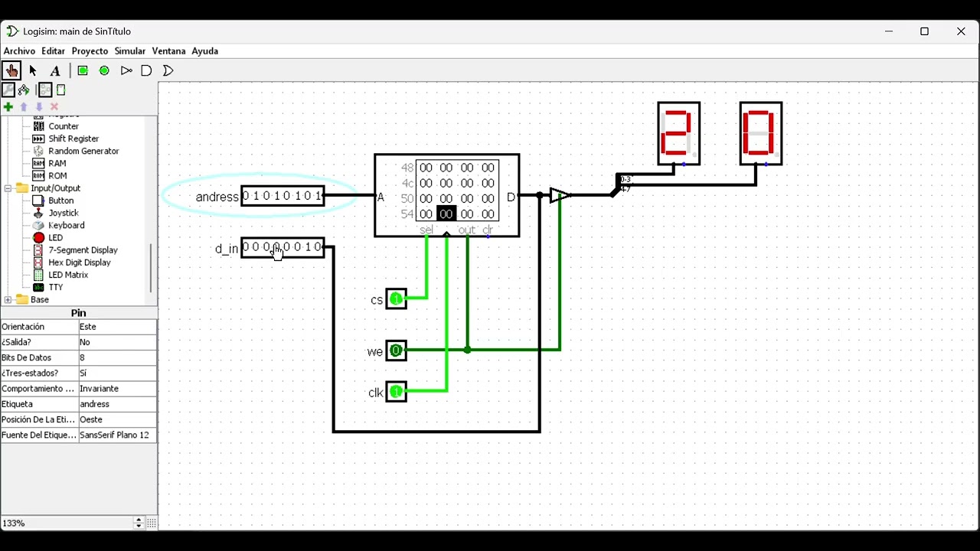Delete circuit with red X icon

[x=54, y=106]
